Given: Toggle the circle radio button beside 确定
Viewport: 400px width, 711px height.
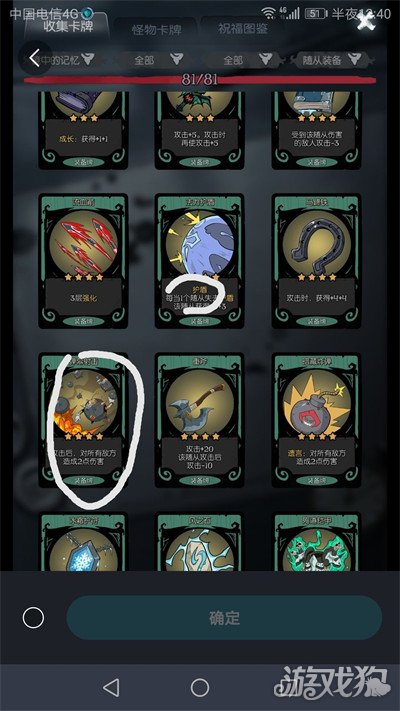Looking at the screenshot, I should point(34,618).
